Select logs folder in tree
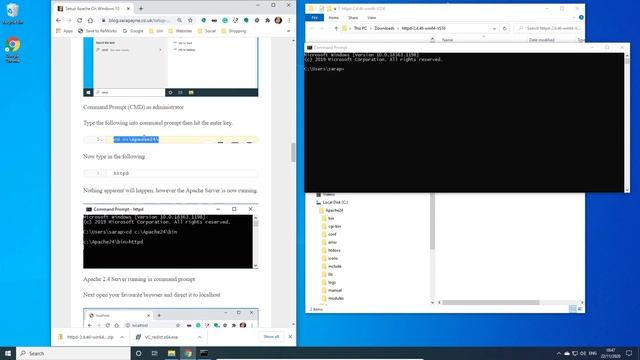 click(332, 282)
